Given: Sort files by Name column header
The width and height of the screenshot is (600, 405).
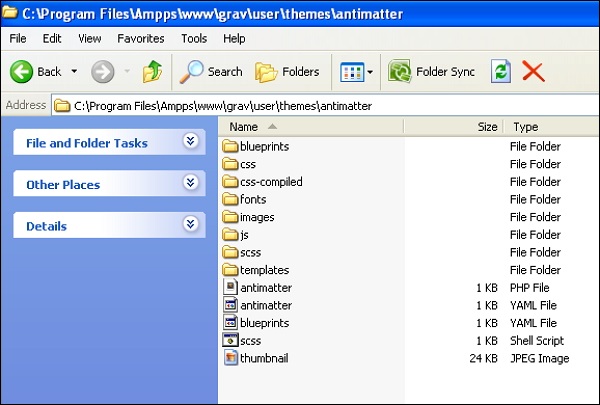Looking at the screenshot, I should click(244, 127).
